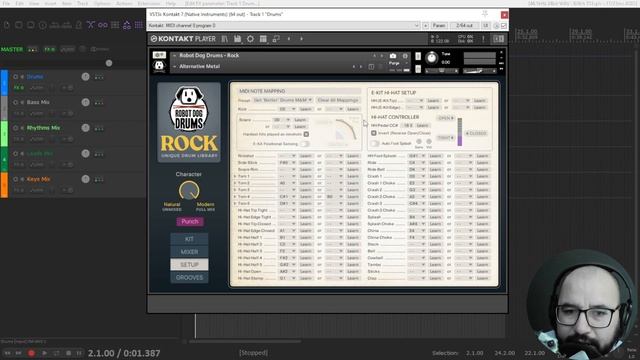Click the record button in transport
640x360 pixels.
pos(31,353)
